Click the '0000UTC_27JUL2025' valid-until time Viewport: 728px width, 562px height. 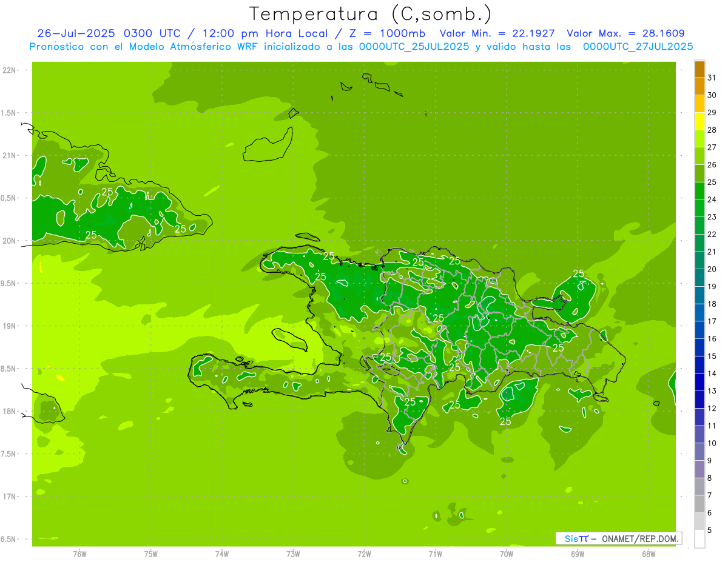tap(638, 47)
